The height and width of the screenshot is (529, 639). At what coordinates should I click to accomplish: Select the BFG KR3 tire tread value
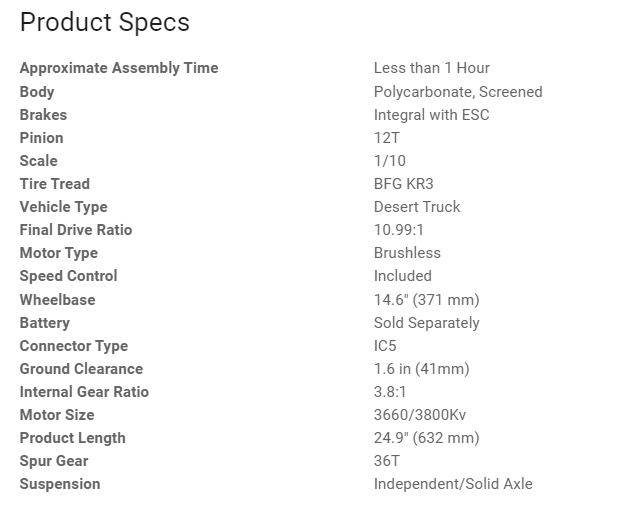tap(403, 183)
